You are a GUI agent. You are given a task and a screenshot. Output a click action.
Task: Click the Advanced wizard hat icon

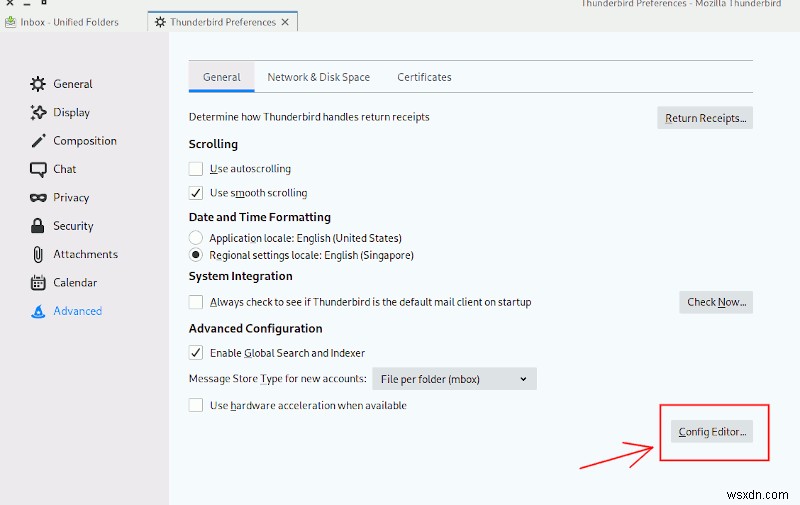pyautogui.click(x=38, y=311)
